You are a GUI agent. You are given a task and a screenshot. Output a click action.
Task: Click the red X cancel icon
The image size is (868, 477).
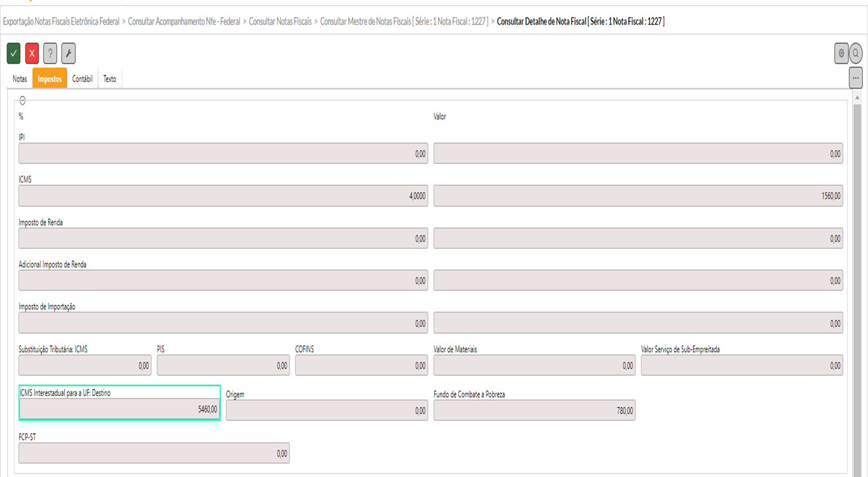32,54
